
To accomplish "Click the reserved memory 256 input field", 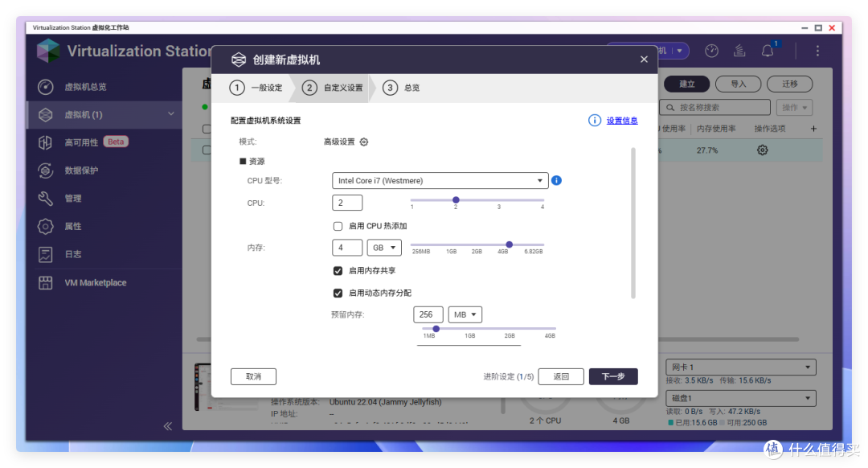I will pos(428,314).
